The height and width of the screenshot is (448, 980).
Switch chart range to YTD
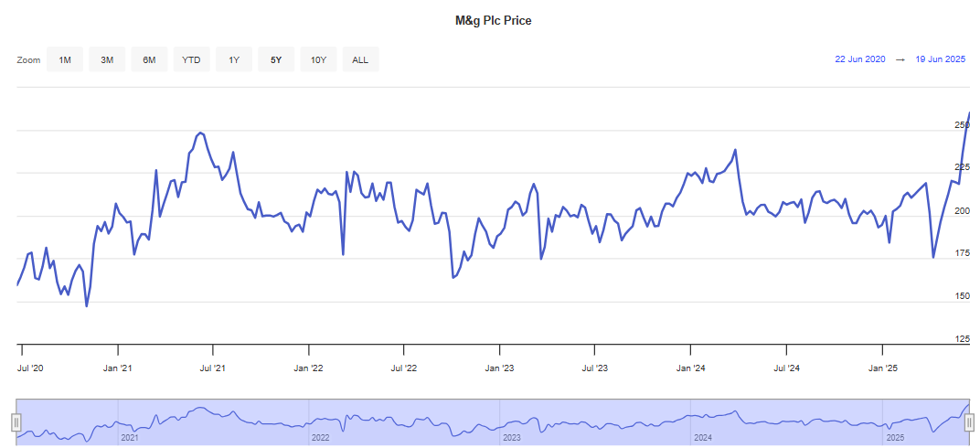point(191,59)
